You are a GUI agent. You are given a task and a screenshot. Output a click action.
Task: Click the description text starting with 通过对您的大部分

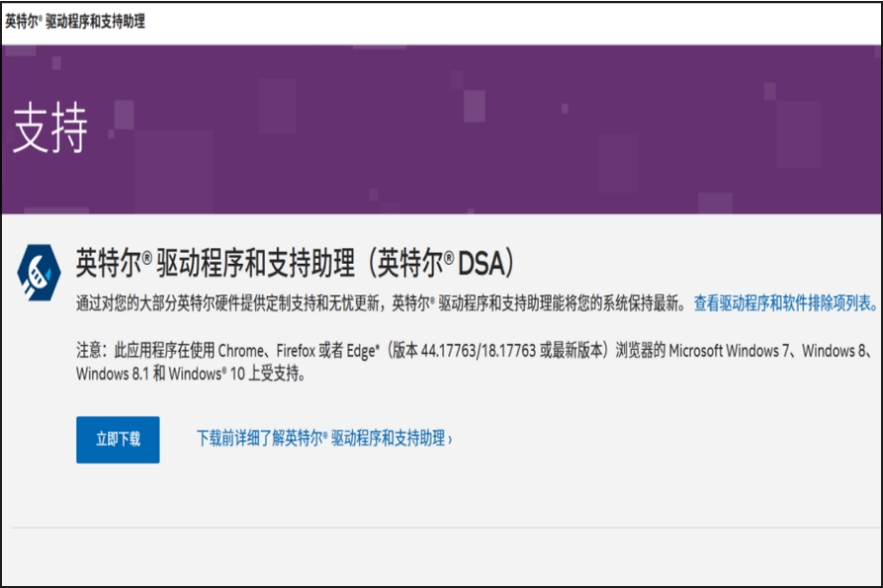(x=381, y=303)
